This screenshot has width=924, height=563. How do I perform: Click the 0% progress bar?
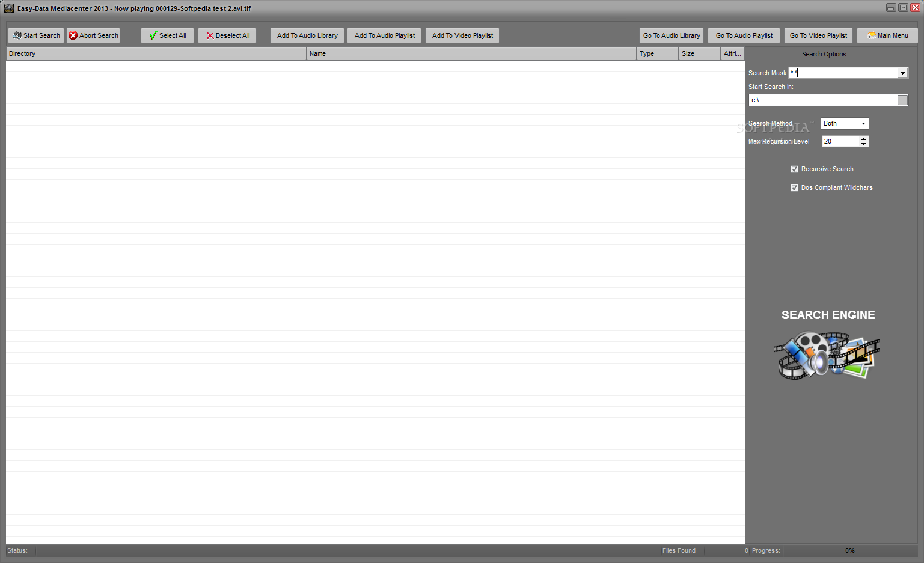tap(850, 550)
